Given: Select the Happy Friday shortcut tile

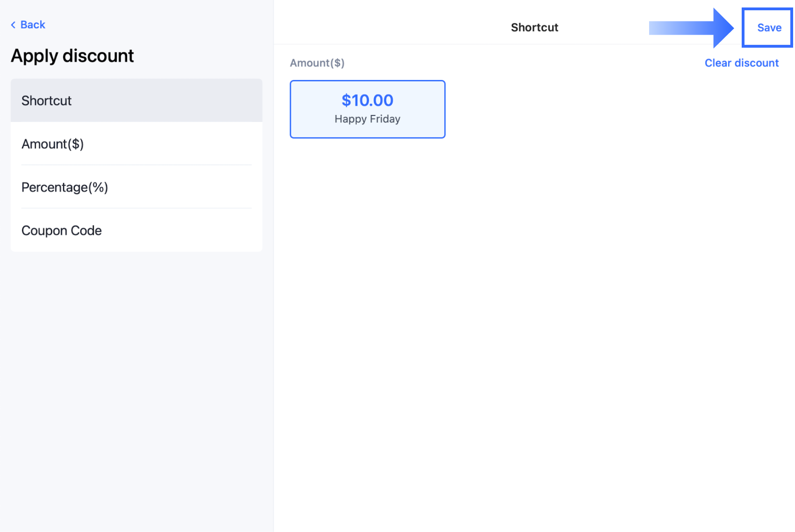Looking at the screenshot, I should pos(368,109).
